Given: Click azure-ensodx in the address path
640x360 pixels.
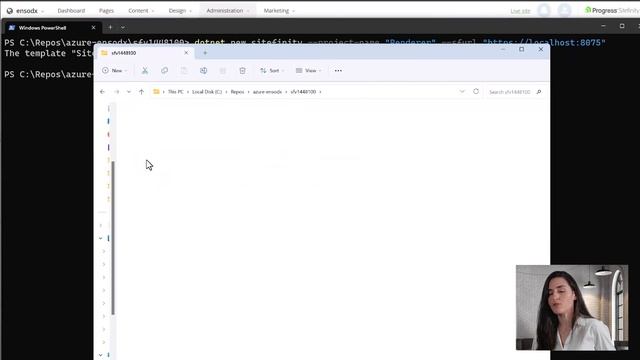Looking at the screenshot, I should tap(267, 92).
